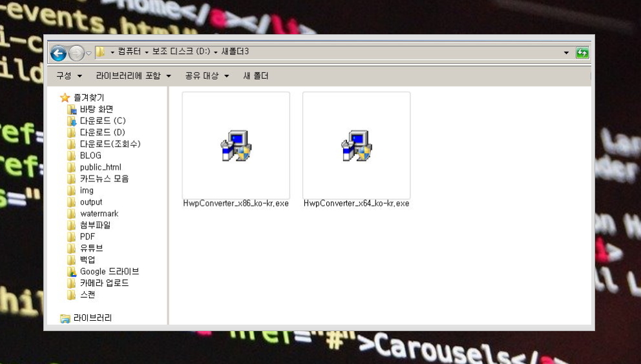Open 다운로드(조회수) in favorites
Screen dimensions: 641x364
pos(110,144)
